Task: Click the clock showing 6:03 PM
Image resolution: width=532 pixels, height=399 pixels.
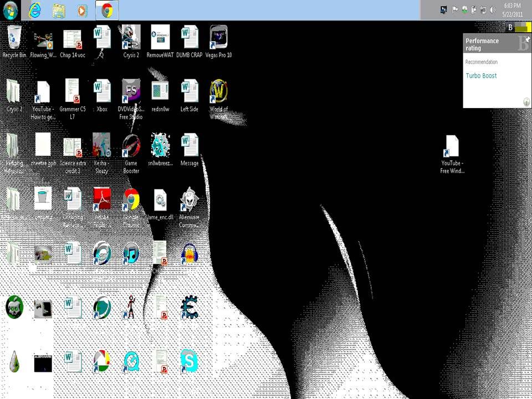Action: coord(511,9)
